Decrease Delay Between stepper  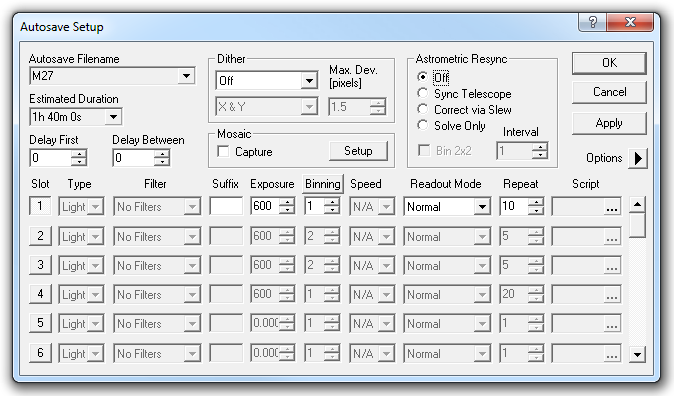(x=162, y=162)
